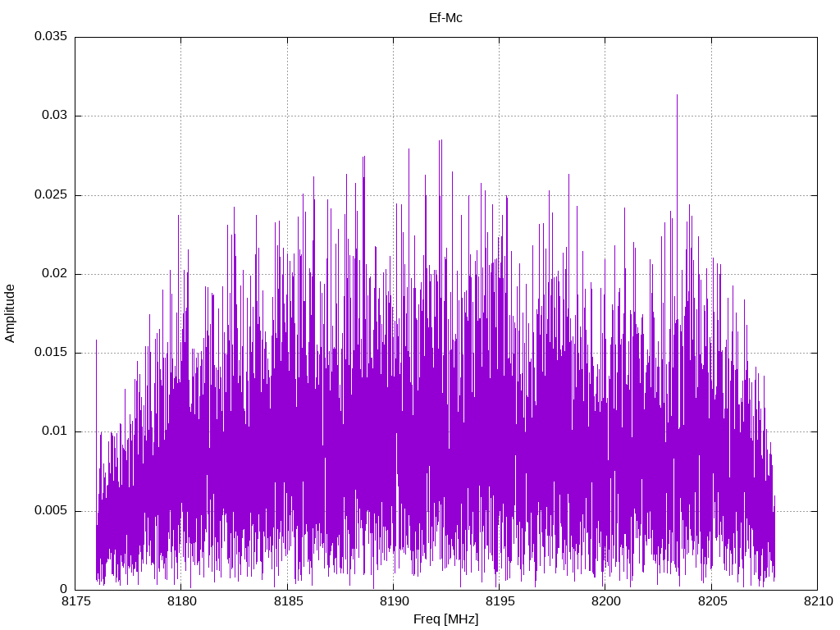Click the x-axis tick label 8175
This screenshot has width=840, height=630.
(x=75, y=601)
